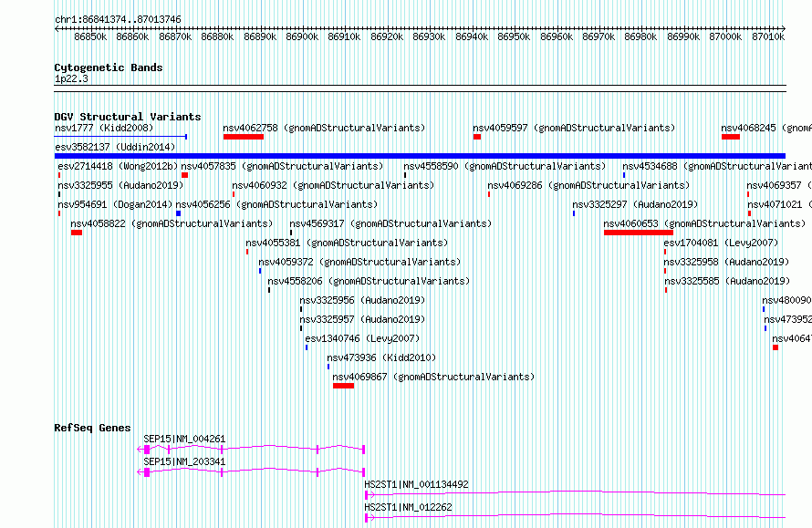Open nsv3325956 (Audano2019) label
The height and width of the screenshot is (528, 812).
tap(362, 300)
